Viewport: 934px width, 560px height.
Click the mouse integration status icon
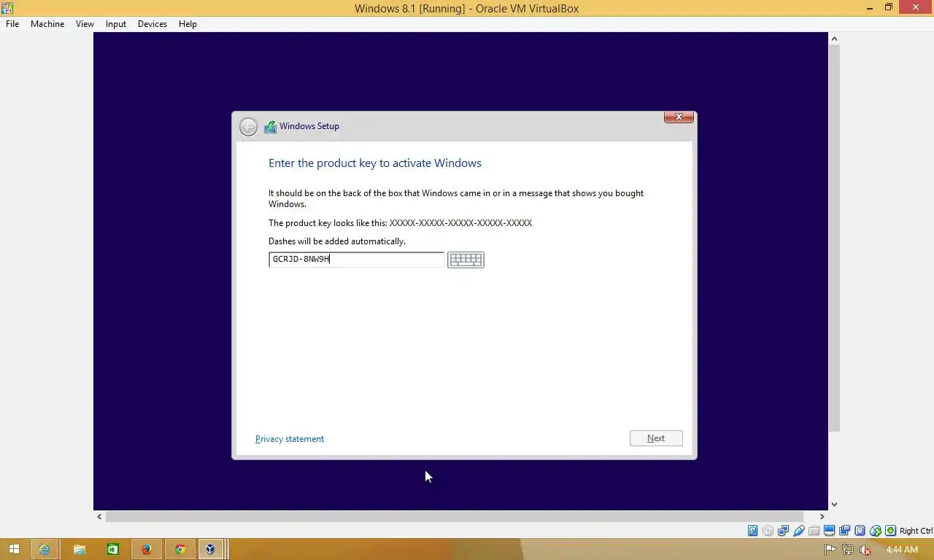875,531
